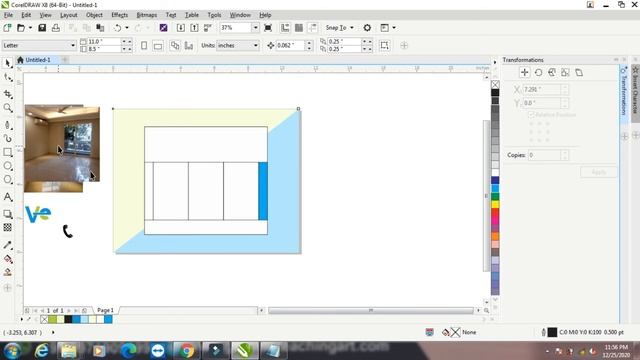Screen dimensions: 640x360
Task: Select the Artistic Media tool
Action: pyautogui.click(x=8, y=138)
